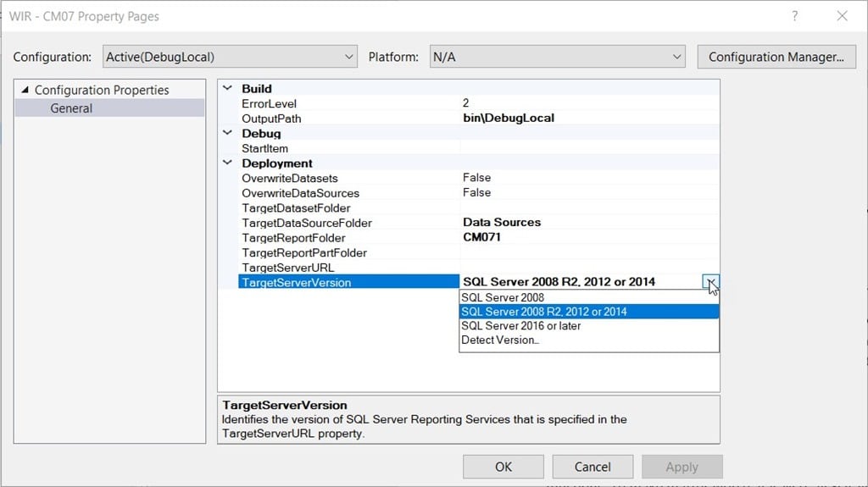Viewport: 868px width, 487px height.
Task: Click the Data Sources folder value
Action: point(502,223)
